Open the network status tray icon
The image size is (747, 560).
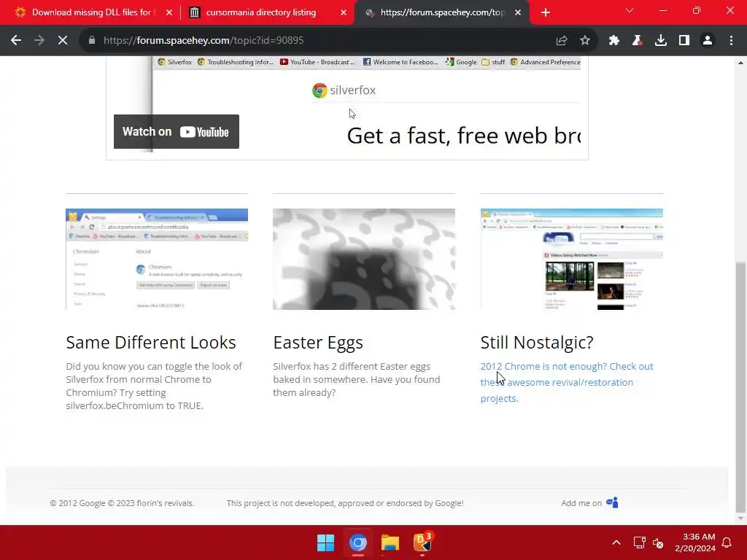click(x=639, y=542)
